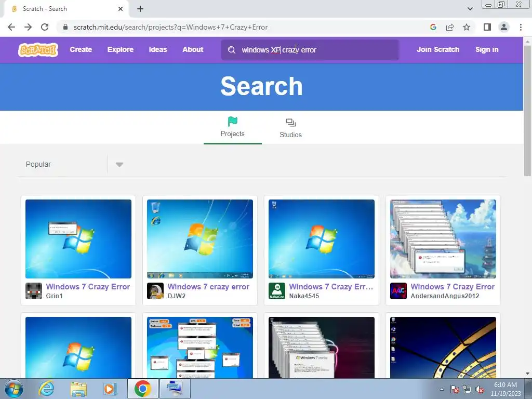Click Join Scratch link
532x399 pixels.
pyautogui.click(x=437, y=49)
